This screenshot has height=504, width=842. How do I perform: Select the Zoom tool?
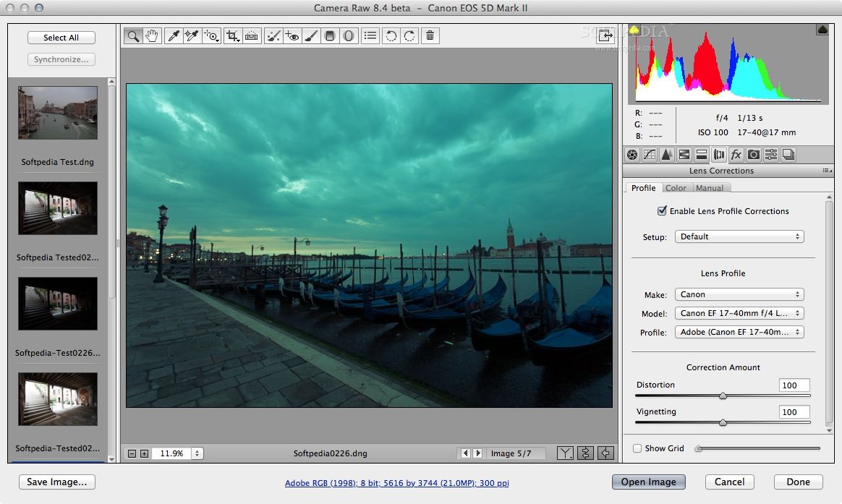point(133,35)
